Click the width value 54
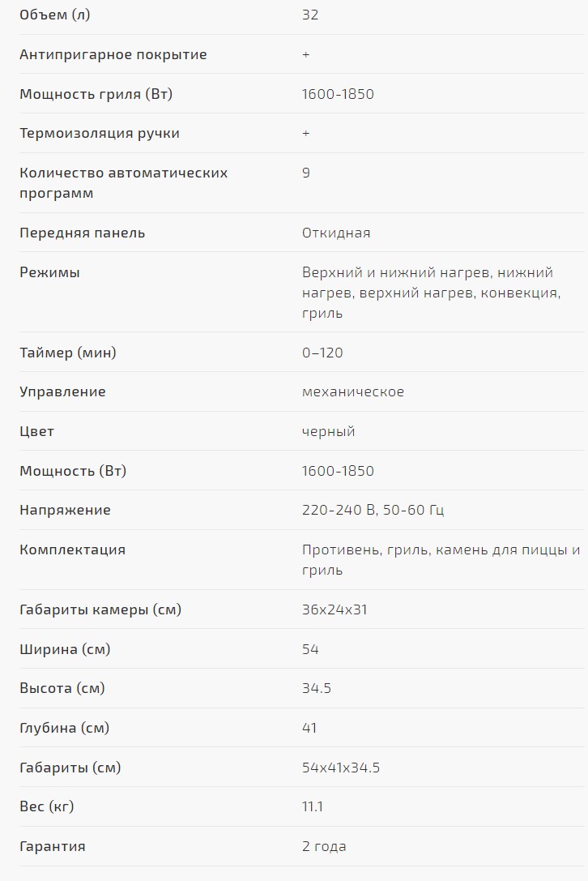The width and height of the screenshot is (588, 881). tap(310, 649)
